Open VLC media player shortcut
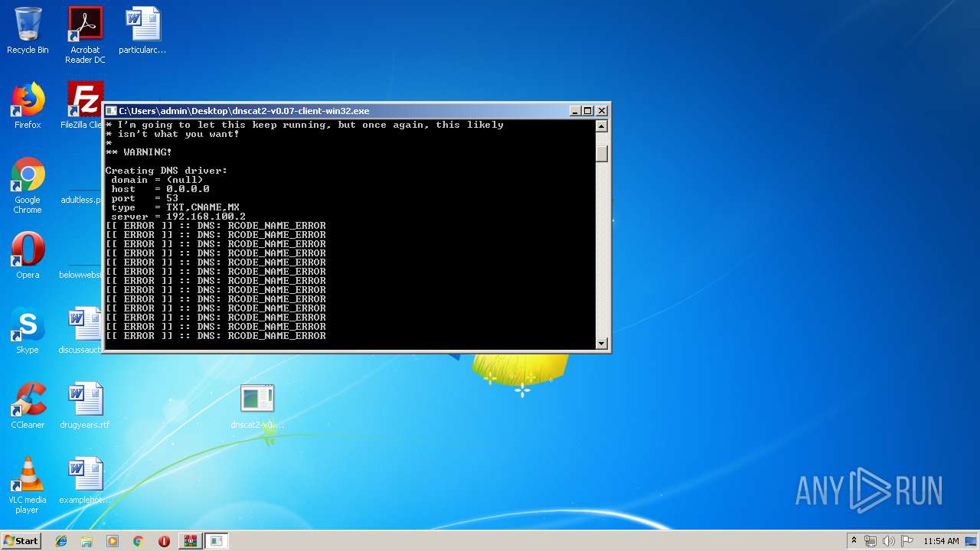This screenshot has width=980, height=551. (x=28, y=485)
